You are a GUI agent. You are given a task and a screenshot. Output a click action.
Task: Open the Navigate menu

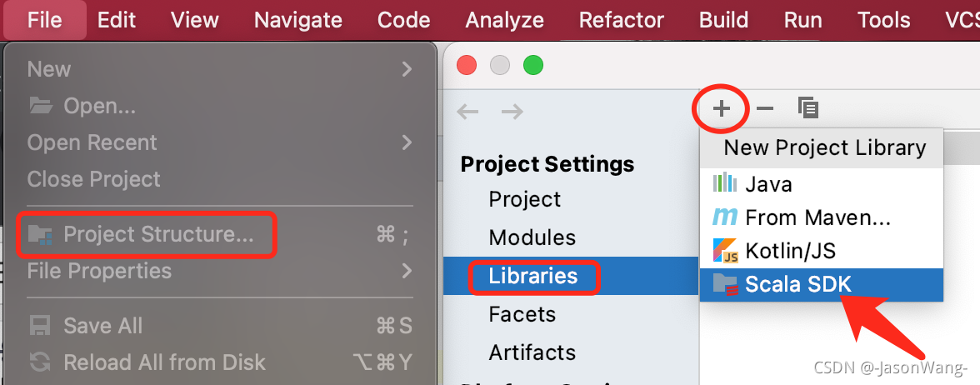point(298,20)
